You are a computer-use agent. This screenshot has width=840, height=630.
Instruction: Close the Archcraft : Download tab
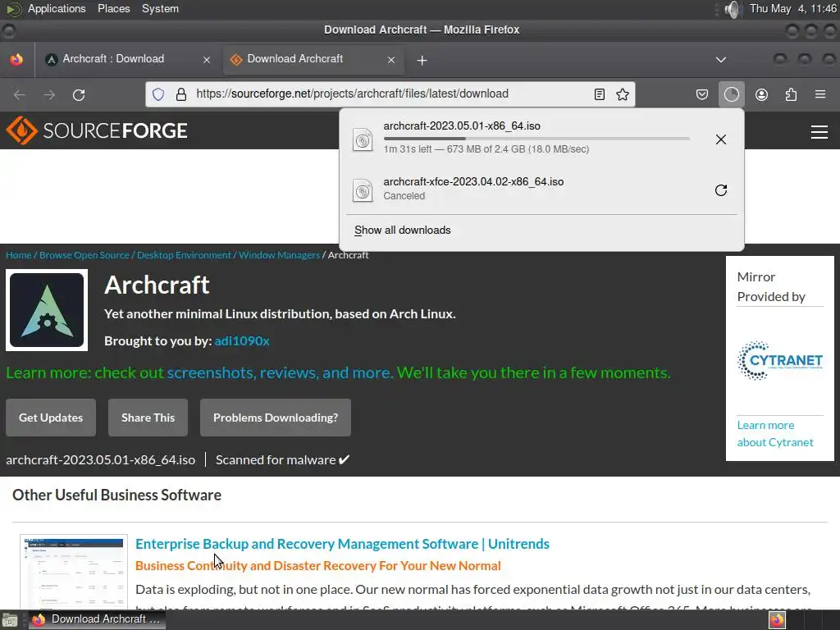pos(206,60)
